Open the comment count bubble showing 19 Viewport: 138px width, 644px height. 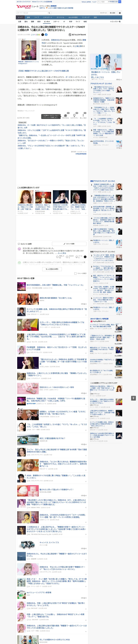(33, 35)
